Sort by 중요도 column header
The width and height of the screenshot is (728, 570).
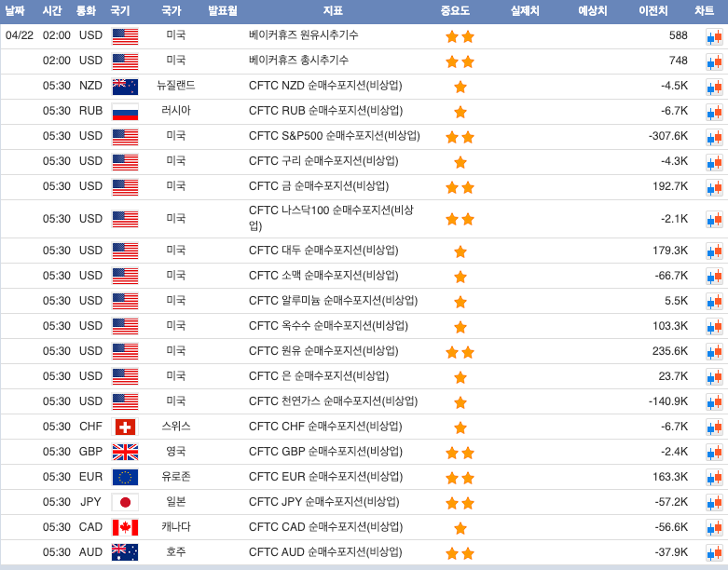(x=455, y=11)
